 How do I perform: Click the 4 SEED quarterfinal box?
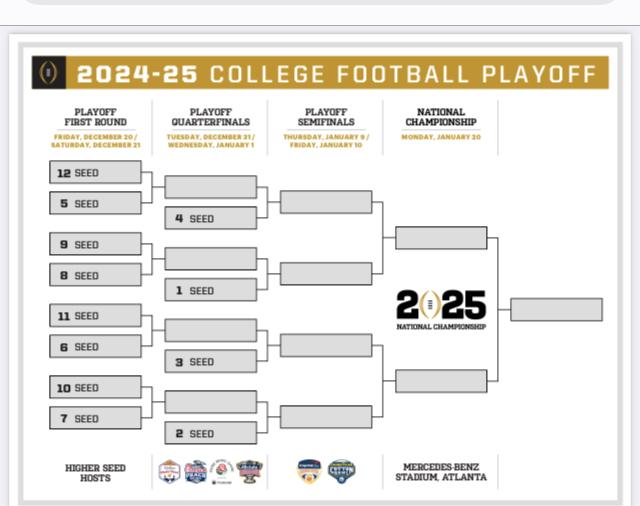(210, 218)
